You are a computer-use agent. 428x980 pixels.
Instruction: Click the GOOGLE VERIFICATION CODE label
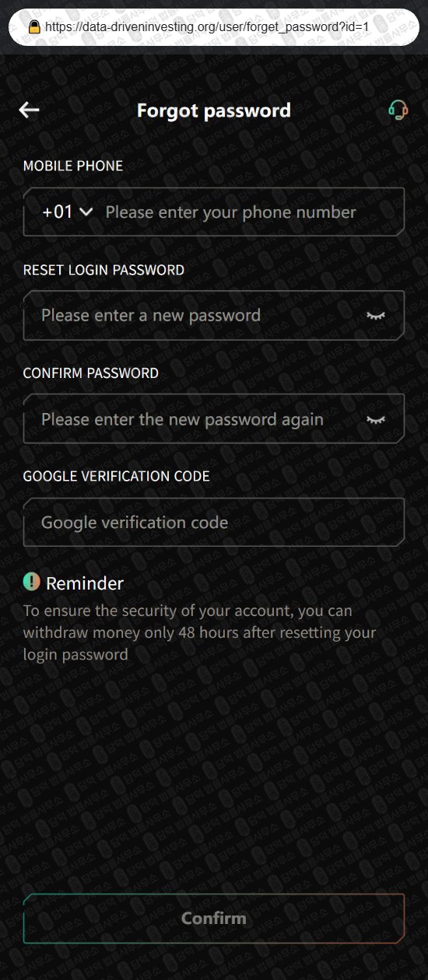pos(117,476)
